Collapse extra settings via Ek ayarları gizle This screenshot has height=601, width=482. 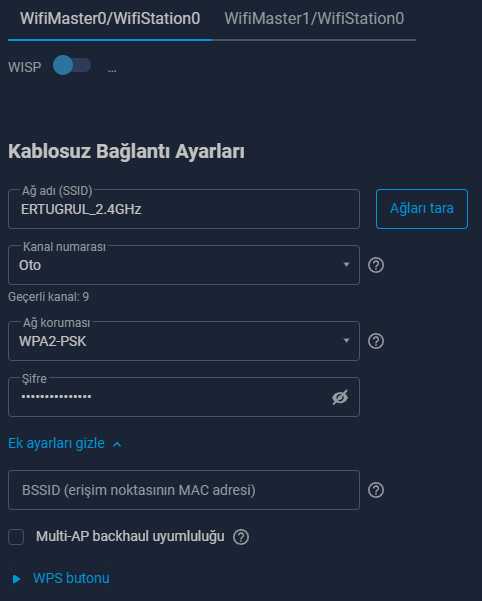[56, 443]
